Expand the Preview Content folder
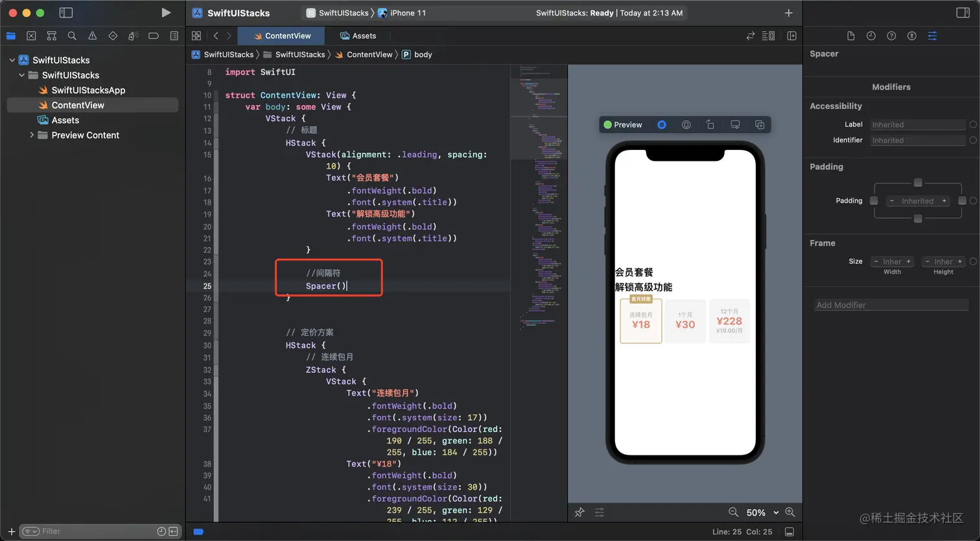Viewport: 980px width, 541px height. pos(31,135)
